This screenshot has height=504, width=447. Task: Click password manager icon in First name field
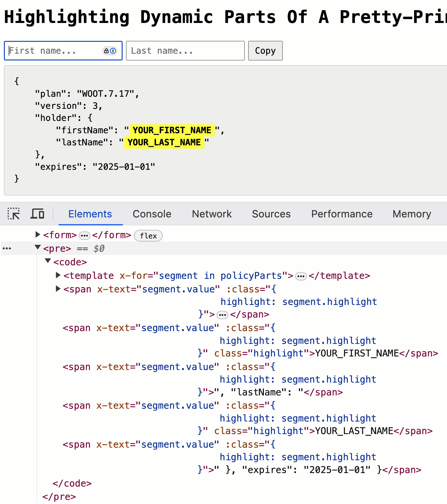pyautogui.click(x=110, y=51)
